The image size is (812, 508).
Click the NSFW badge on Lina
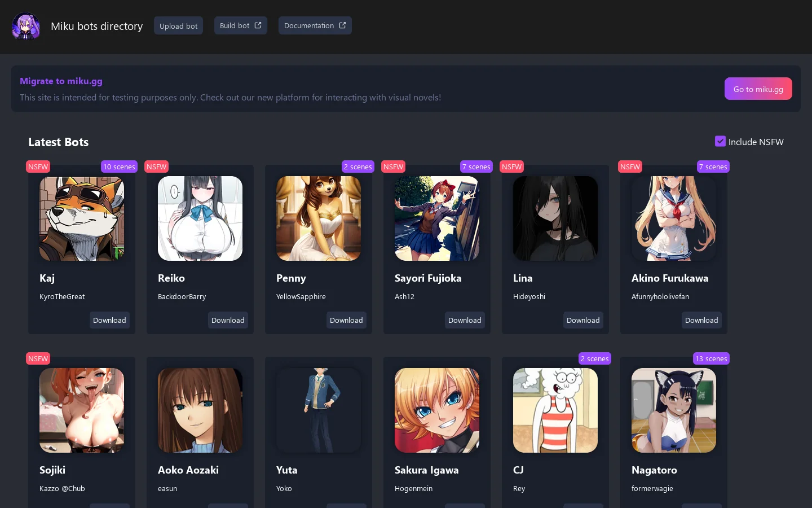coord(511,167)
